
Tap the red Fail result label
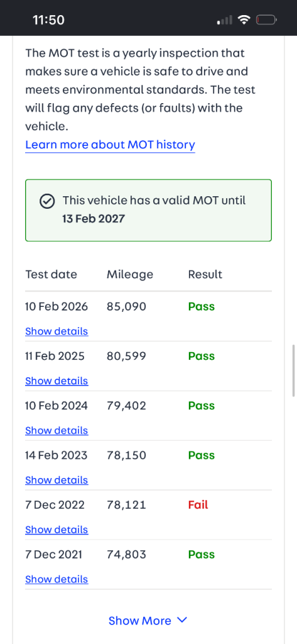coord(198,505)
